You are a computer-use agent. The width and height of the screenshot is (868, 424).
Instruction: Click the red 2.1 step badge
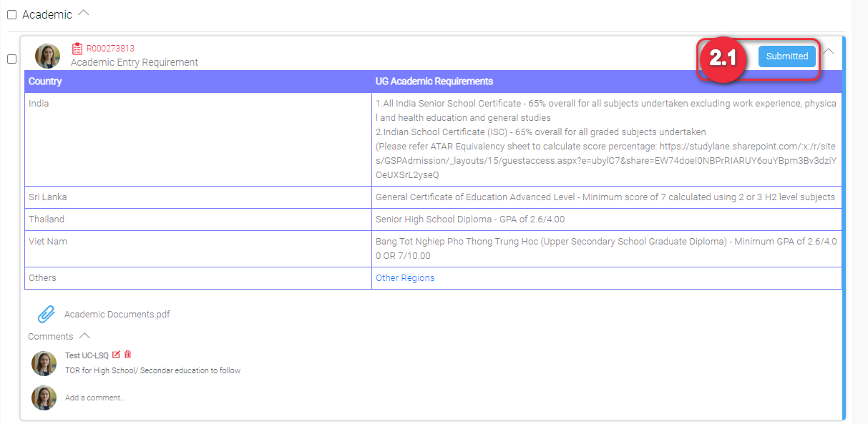[723, 59]
